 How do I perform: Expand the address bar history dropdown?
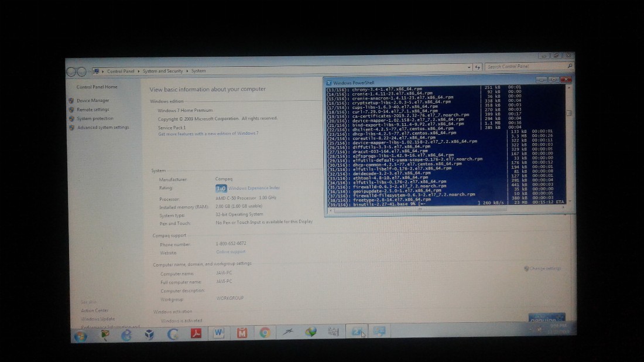469,67
